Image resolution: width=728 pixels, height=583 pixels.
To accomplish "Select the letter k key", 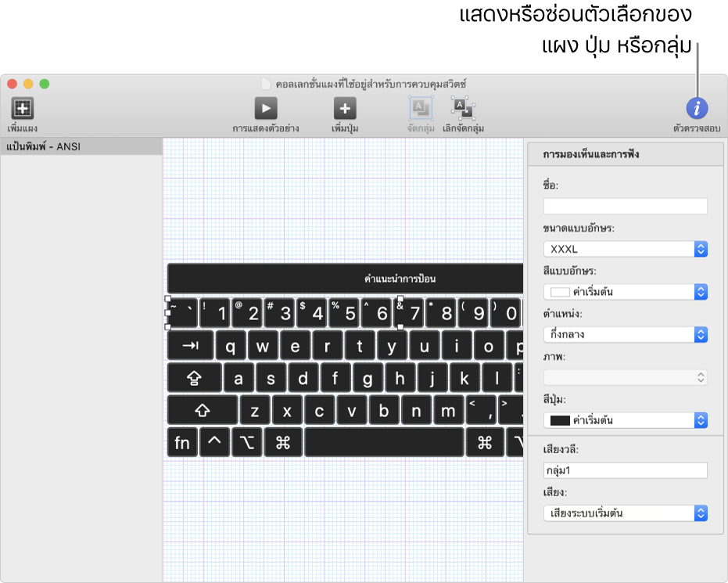I will click(x=464, y=378).
